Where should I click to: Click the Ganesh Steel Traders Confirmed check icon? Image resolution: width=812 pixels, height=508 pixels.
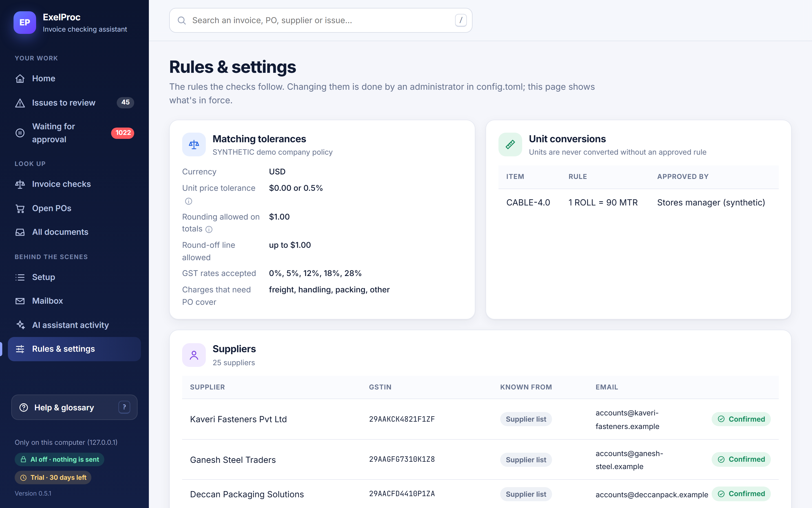[x=721, y=459]
